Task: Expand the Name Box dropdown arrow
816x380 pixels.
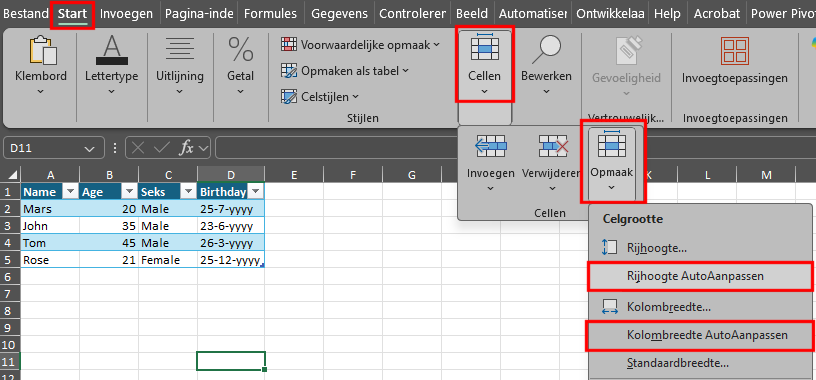Action: click(90, 149)
